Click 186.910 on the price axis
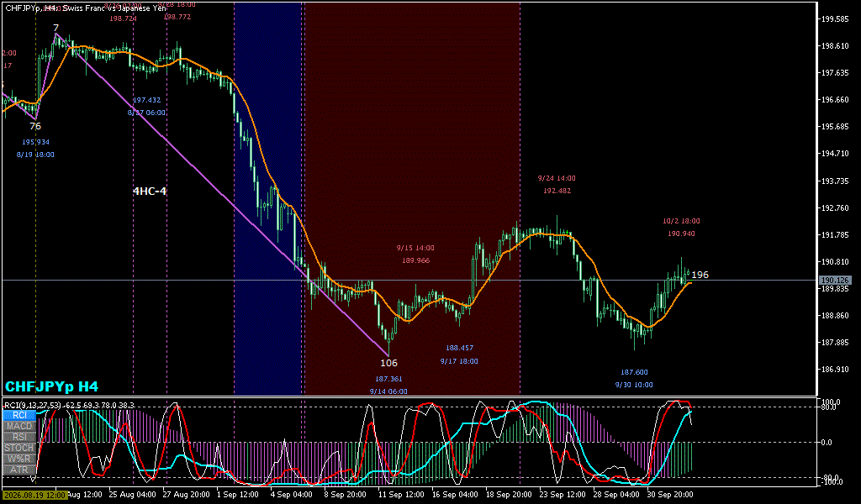Screen dimensions: 861x504 (x=835, y=370)
